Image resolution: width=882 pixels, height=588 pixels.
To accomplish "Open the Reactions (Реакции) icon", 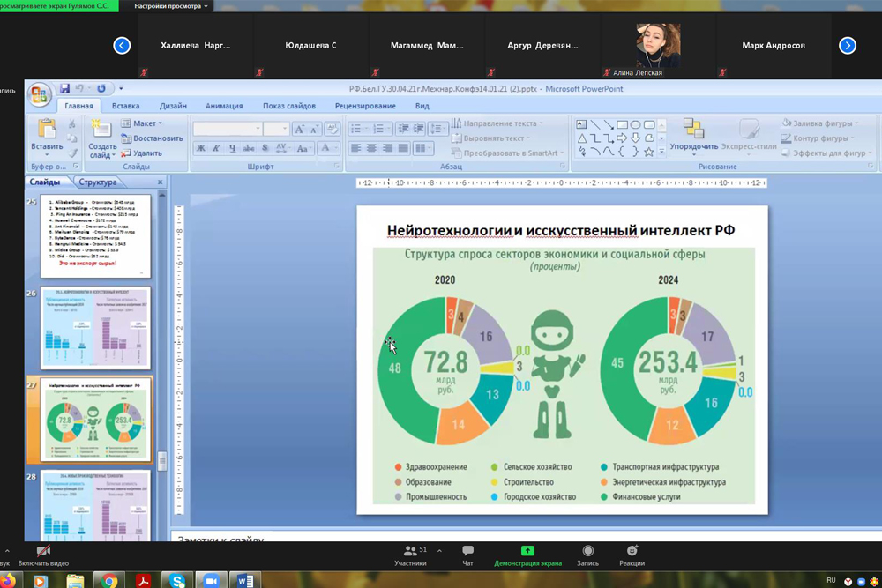I will (632, 551).
